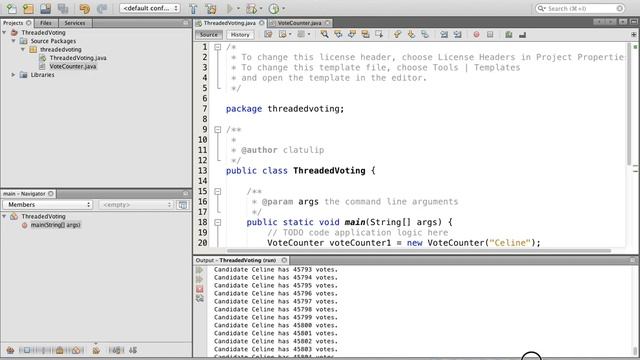Click the Debug Project icon
The height and width of the screenshot is (360, 640).
point(251,9)
